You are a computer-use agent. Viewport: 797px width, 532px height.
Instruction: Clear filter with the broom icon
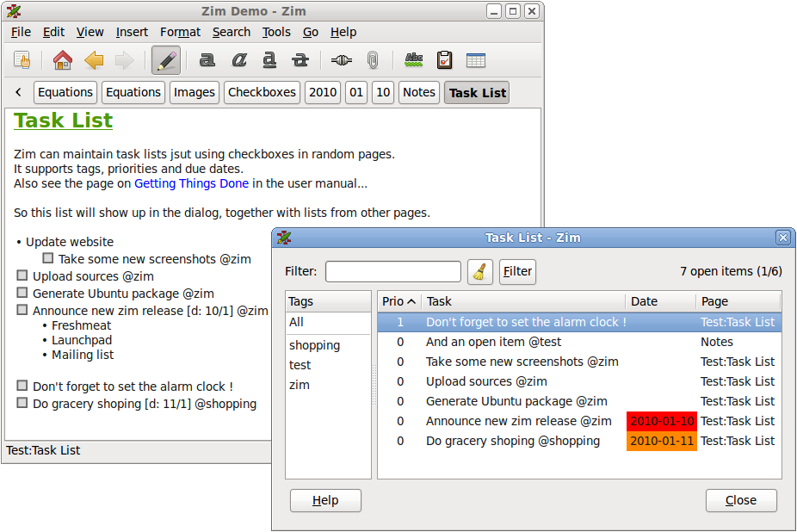click(479, 271)
